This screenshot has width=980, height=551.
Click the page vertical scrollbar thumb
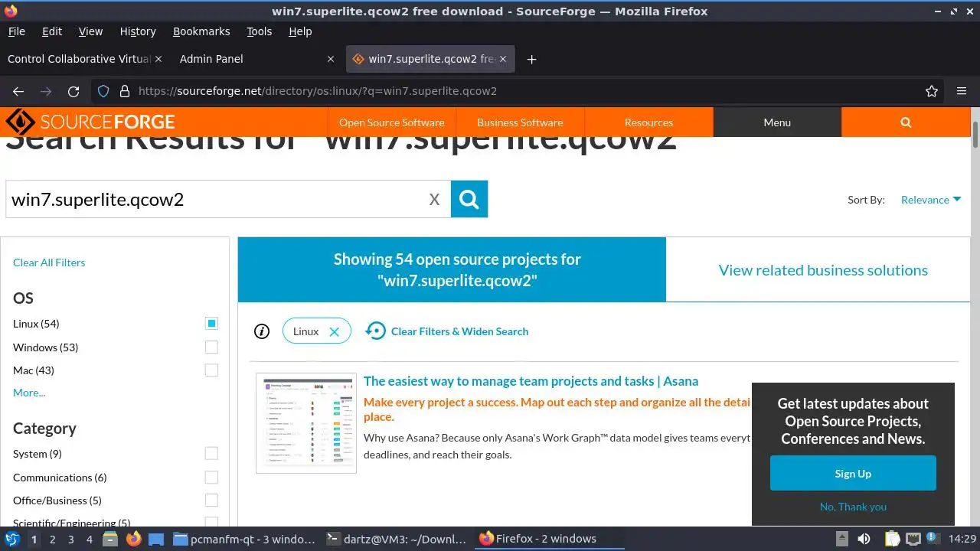click(x=975, y=134)
